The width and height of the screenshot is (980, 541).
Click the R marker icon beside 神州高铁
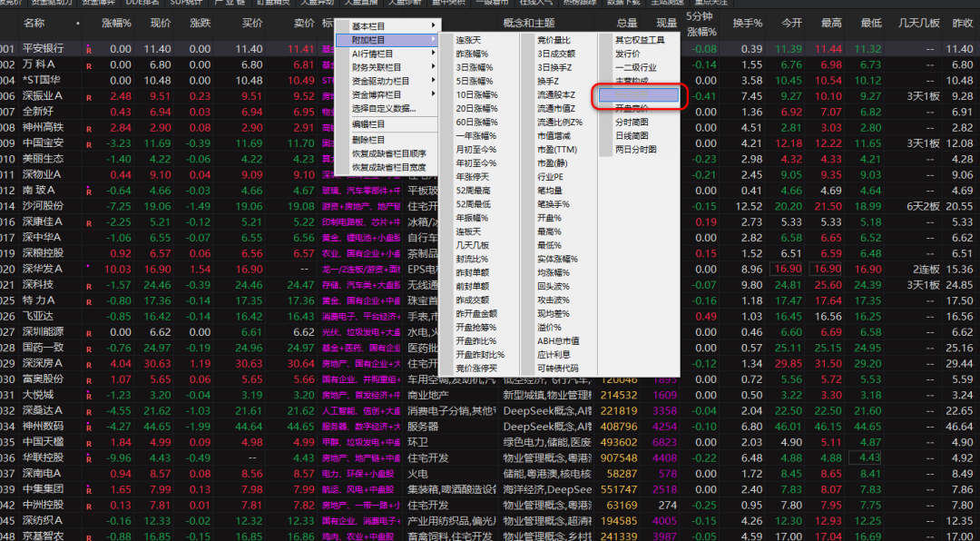pyautogui.click(x=89, y=128)
